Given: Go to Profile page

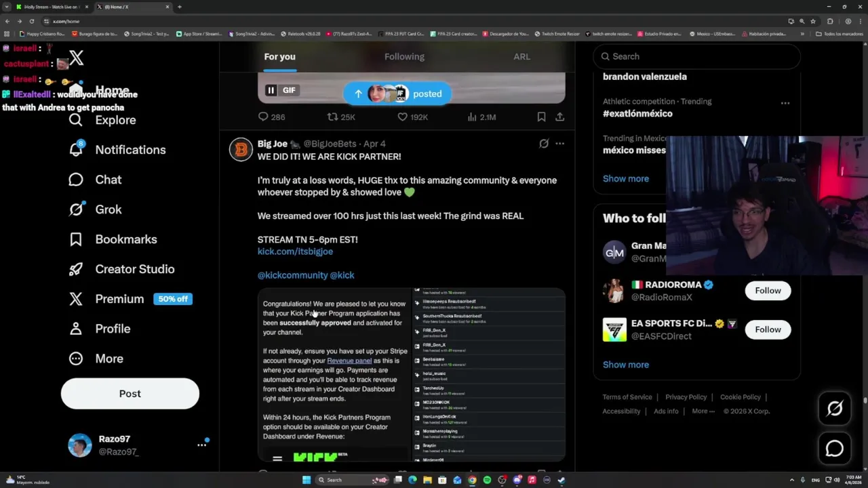Looking at the screenshot, I should [99, 329].
